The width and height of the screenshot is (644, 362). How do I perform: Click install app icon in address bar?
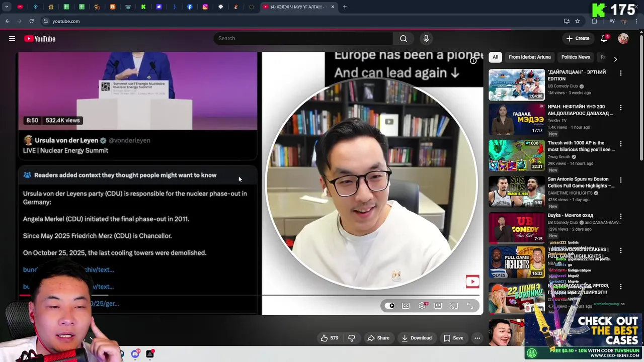(x=567, y=21)
